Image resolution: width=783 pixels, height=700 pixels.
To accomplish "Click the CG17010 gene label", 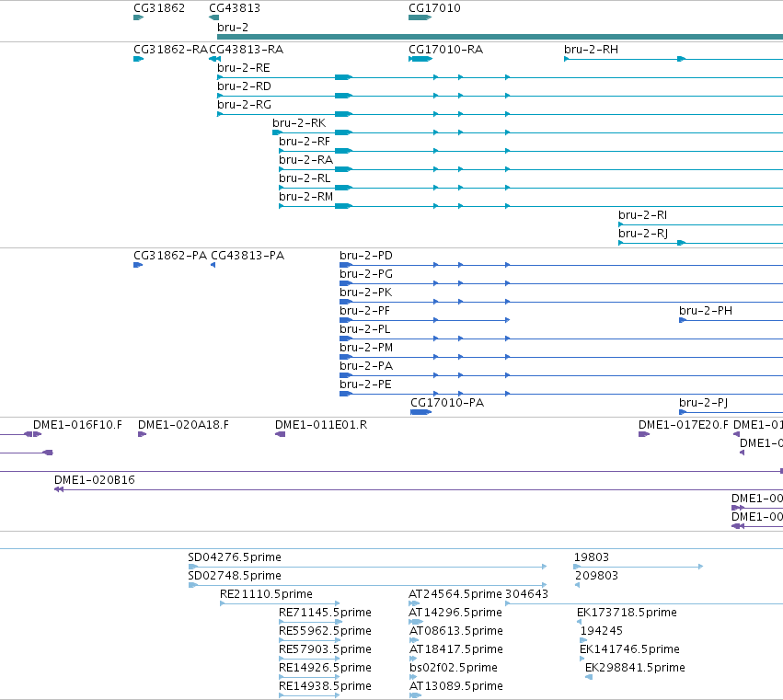I will (x=434, y=8).
